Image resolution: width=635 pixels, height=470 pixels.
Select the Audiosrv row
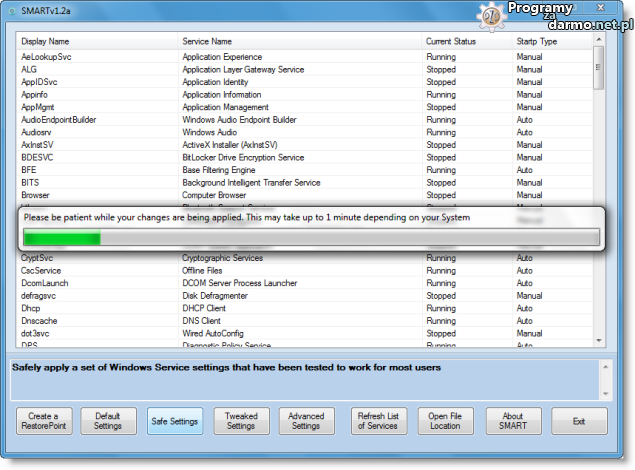304,132
